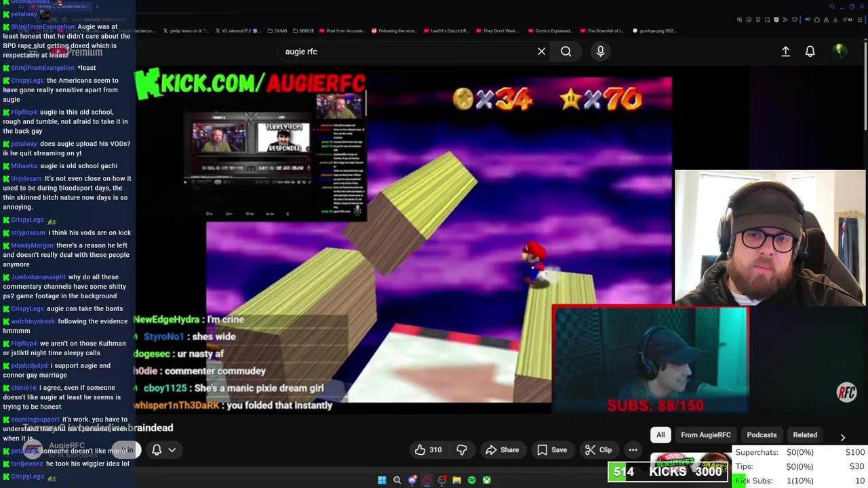Open the browser easy-setup menu icon
This screenshot has height=488, width=868.
tap(859, 20)
